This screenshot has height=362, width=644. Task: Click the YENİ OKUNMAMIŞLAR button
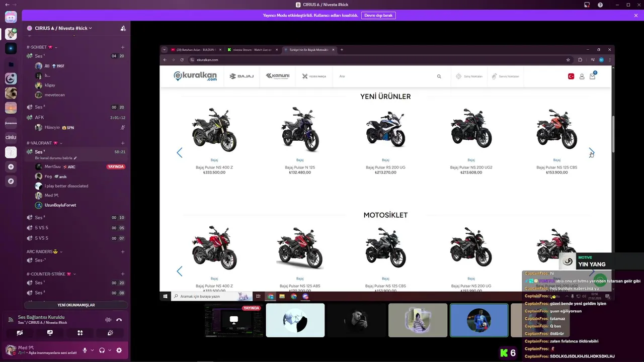[76, 305]
